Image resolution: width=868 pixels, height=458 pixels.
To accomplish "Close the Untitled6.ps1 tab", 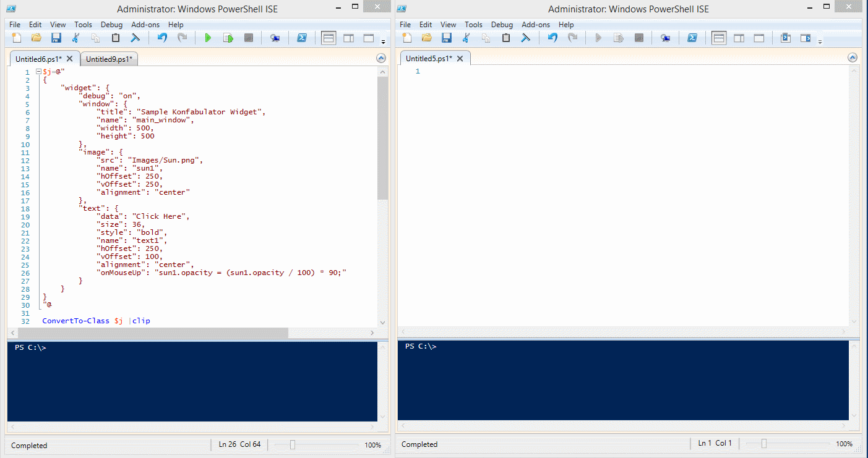I will tap(69, 58).
